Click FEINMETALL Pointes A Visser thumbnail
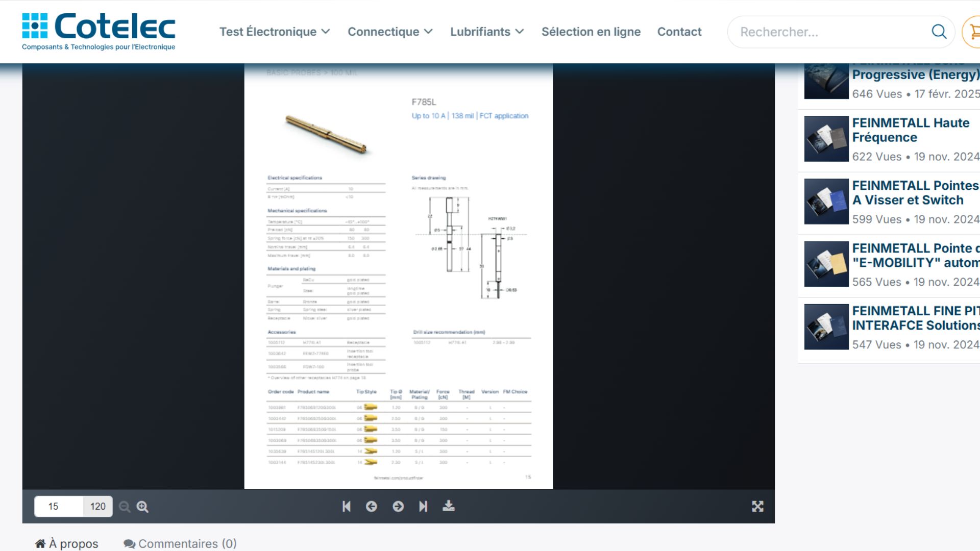The image size is (980, 551). [826, 202]
